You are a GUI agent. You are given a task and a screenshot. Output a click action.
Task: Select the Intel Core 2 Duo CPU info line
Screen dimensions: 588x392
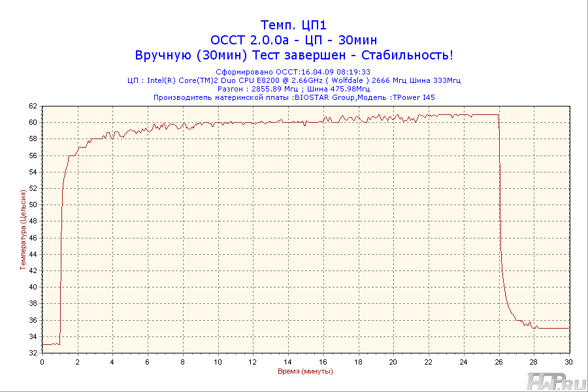tap(293, 80)
